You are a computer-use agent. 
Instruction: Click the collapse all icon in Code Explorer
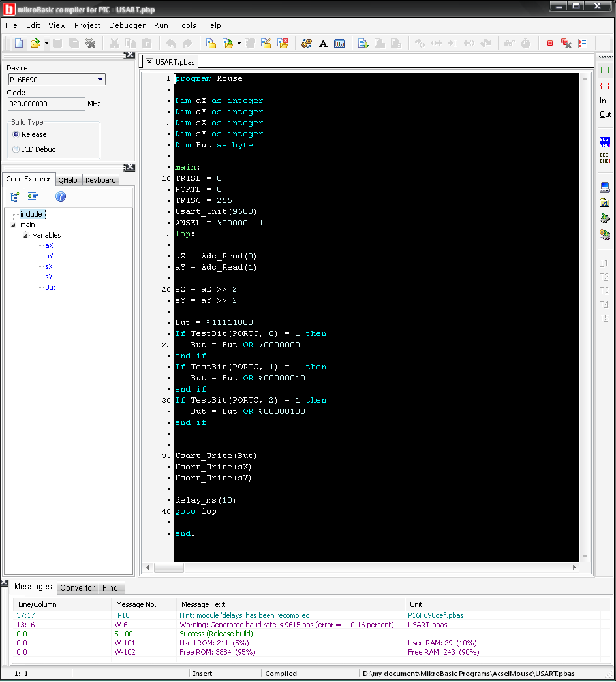point(33,196)
